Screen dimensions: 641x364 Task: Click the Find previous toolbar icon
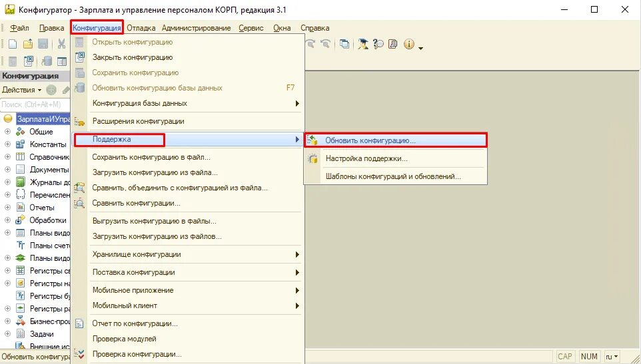(x=325, y=44)
